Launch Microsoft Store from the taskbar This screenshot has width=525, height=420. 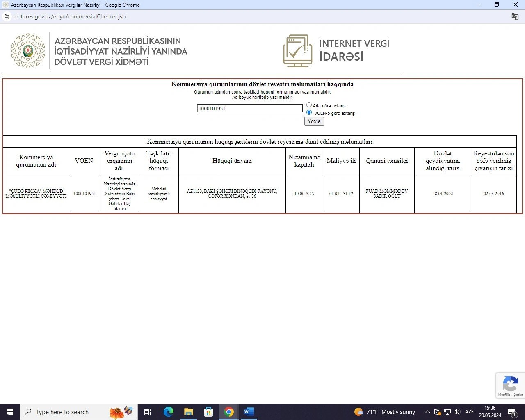point(209,412)
